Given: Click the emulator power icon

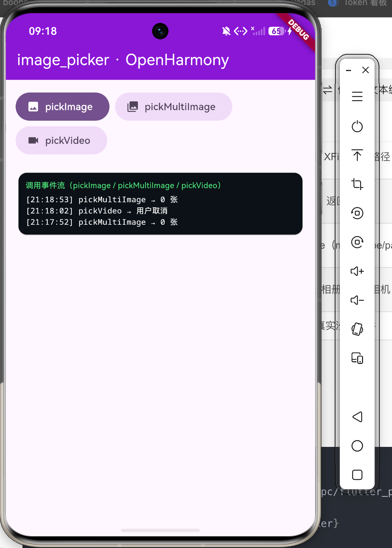Looking at the screenshot, I should tap(357, 126).
